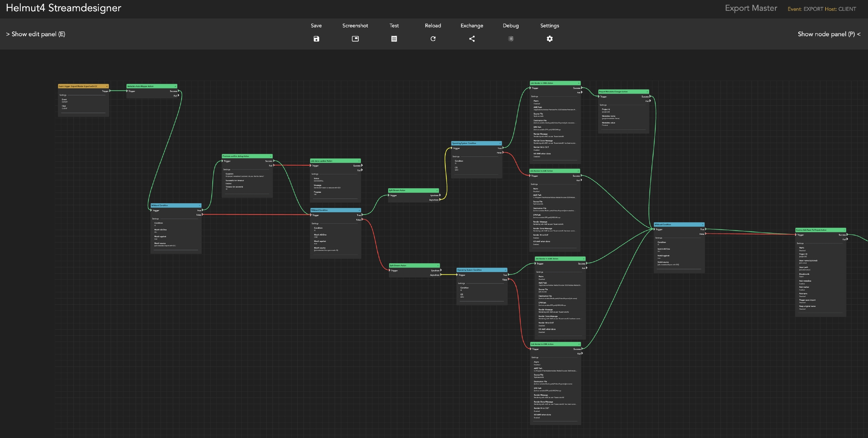868x438 pixels.
Task: Click the Export Master stream title
Action: point(750,8)
